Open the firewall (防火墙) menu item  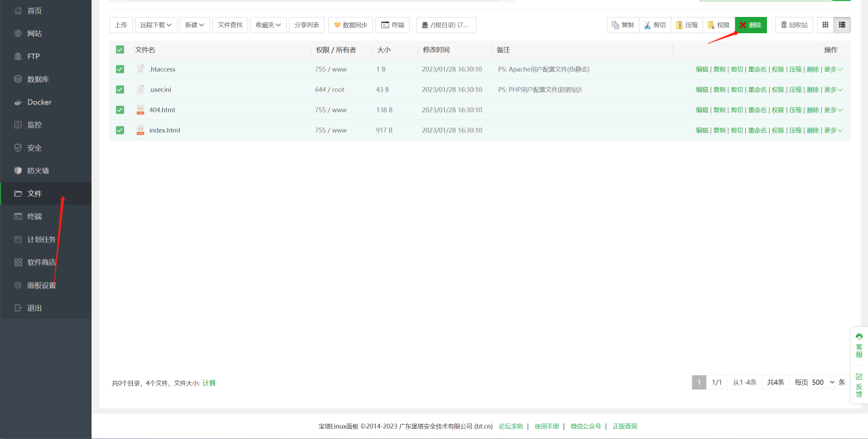[x=38, y=171]
